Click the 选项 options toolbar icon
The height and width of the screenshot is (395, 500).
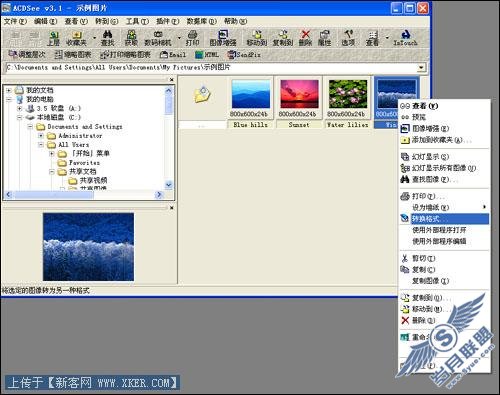click(348, 38)
